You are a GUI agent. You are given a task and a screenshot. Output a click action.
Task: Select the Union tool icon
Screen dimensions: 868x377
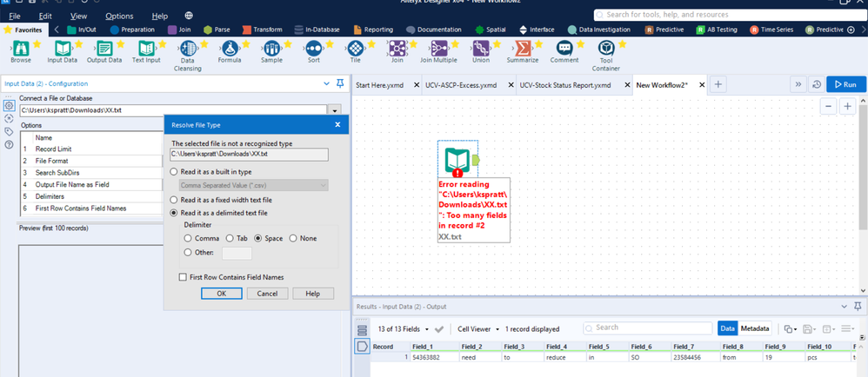point(480,49)
